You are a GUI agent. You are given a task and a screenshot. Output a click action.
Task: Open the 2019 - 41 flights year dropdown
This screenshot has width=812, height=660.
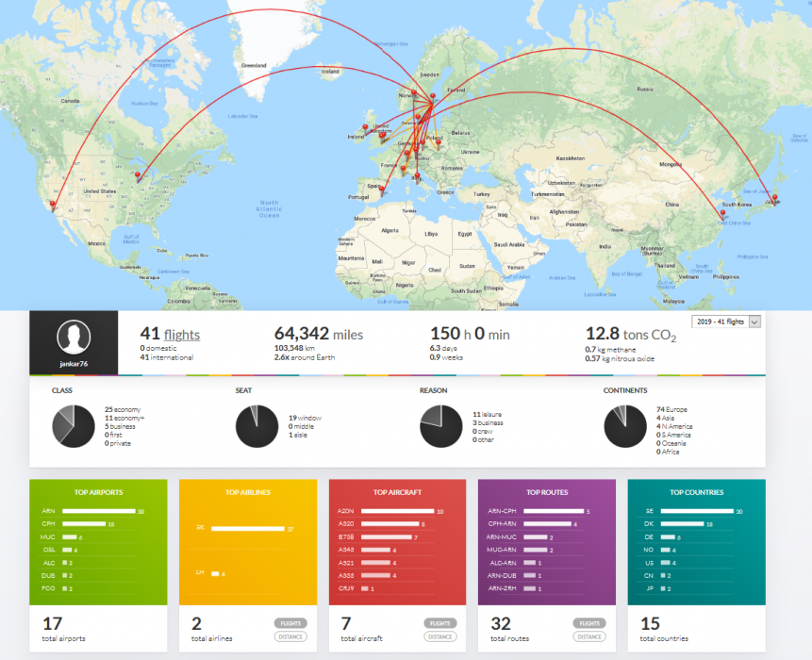(726, 322)
